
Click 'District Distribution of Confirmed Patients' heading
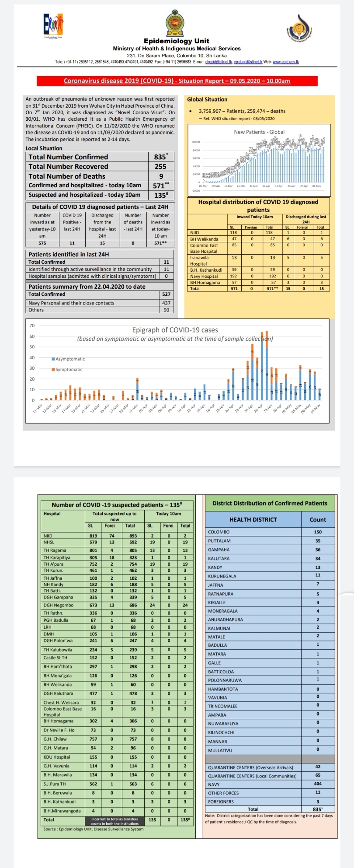click(270, 503)
